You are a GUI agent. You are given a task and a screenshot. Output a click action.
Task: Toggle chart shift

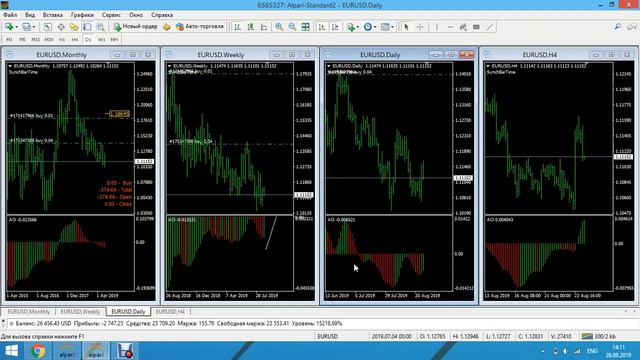tap(335, 27)
